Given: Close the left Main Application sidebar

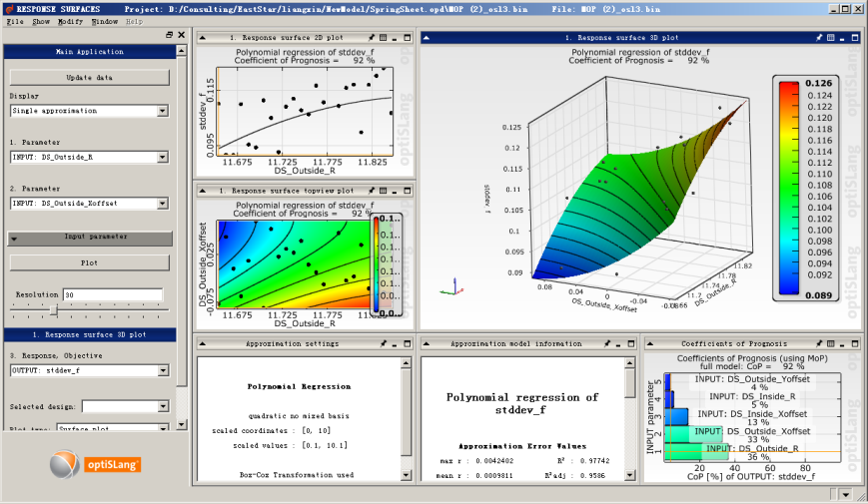Looking at the screenshot, I should tap(181, 35).
